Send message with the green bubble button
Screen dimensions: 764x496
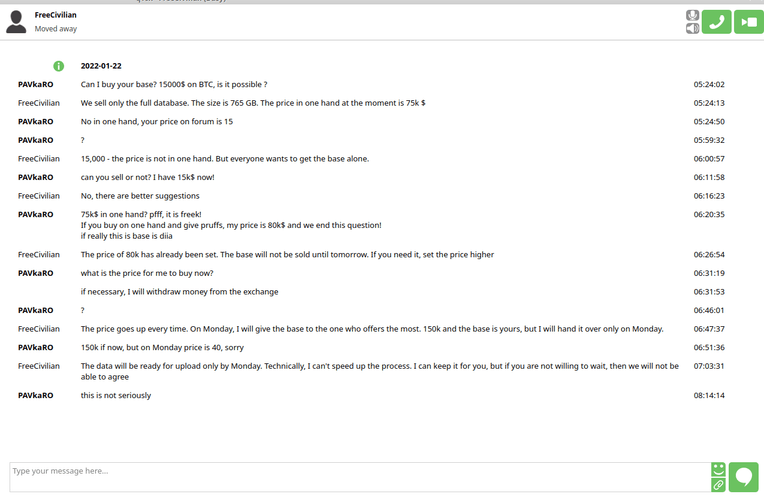pos(744,477)
